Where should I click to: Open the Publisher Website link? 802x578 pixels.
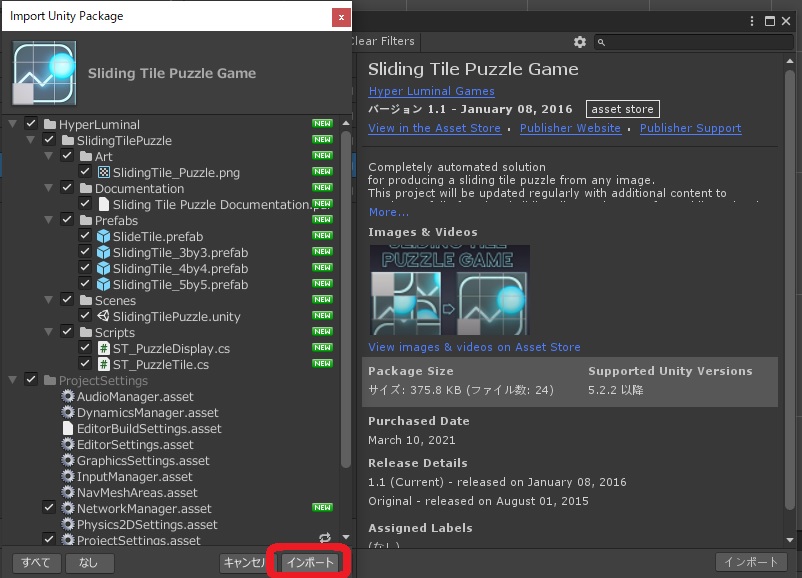pos(570,128)
